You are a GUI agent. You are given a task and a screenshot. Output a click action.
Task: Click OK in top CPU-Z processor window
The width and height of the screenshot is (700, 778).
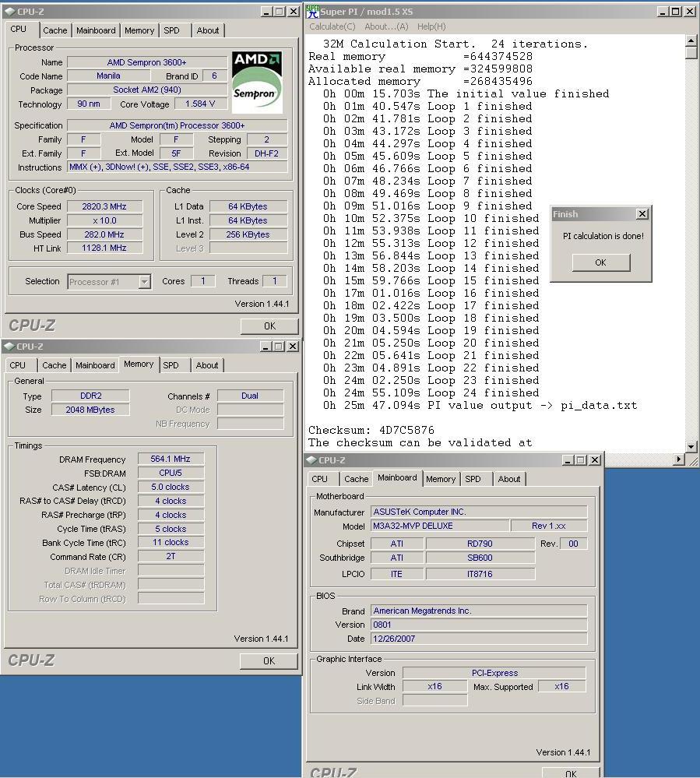pos(269,326)
